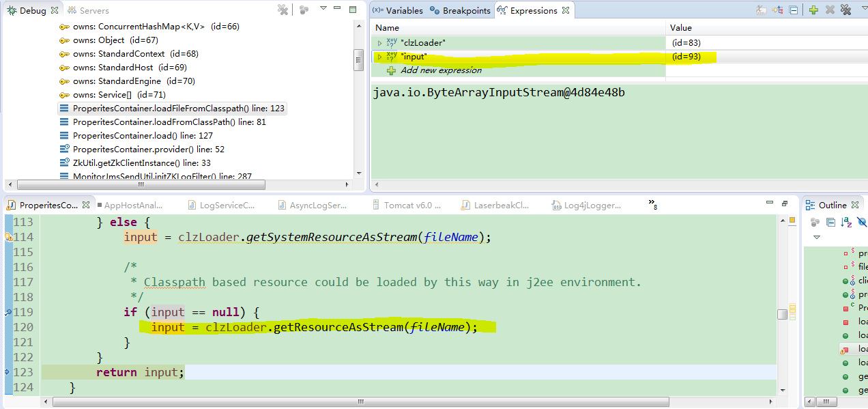Click the editor vertical scrollbar thumb
This screenshot has height=409, width=868.
(x=782, y=314)
